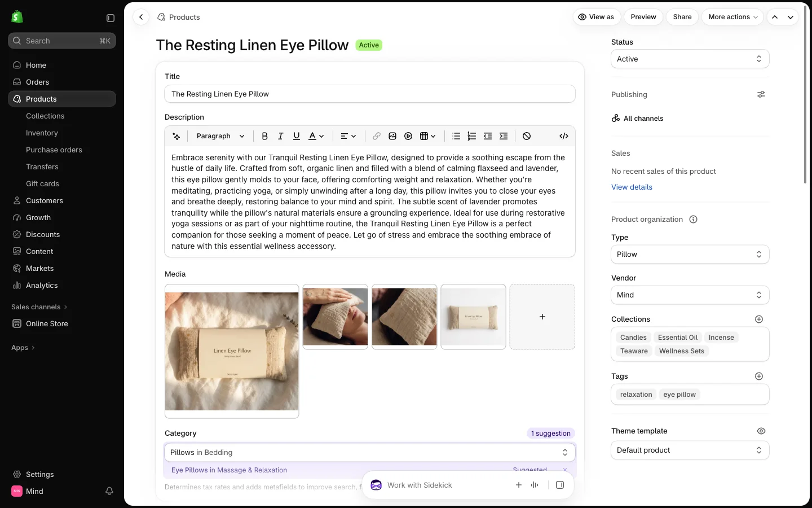Add media with the plus tile

(x=542, y=317)
